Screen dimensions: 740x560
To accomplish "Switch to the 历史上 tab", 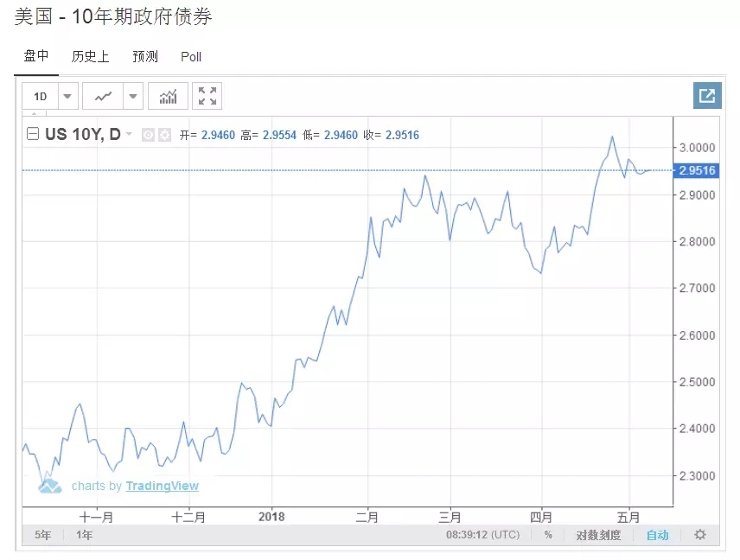I will 90,56.
